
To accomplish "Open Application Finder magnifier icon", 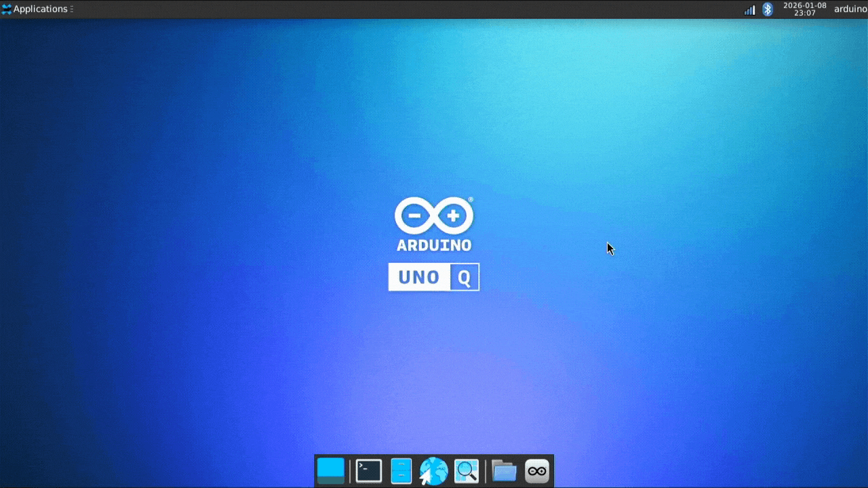I will point(467,471).
